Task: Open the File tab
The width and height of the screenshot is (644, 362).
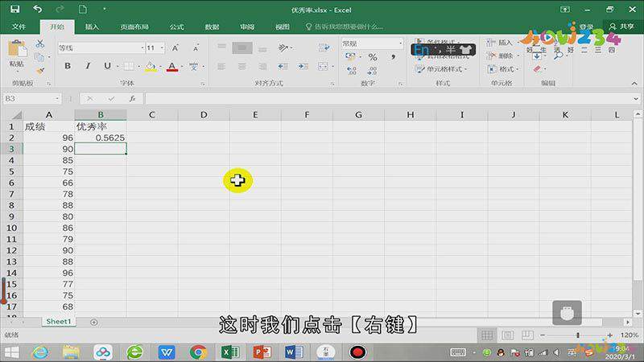Action: 19,27
